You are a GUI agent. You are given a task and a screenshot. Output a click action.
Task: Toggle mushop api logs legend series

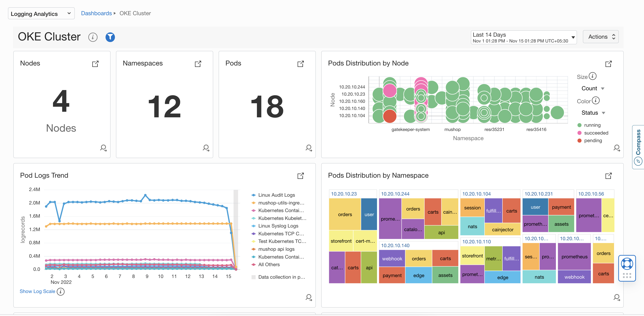click(x=276, y=249)
